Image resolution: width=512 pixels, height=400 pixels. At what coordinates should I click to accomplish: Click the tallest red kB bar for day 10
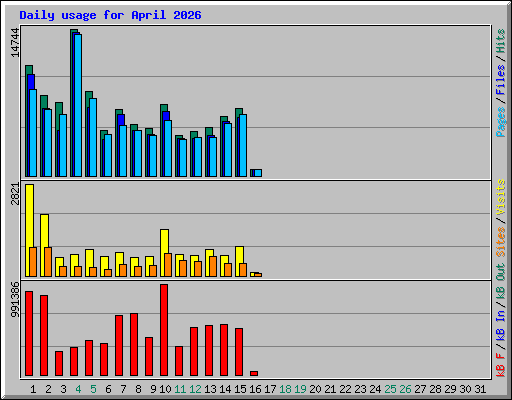click(164, 330)
